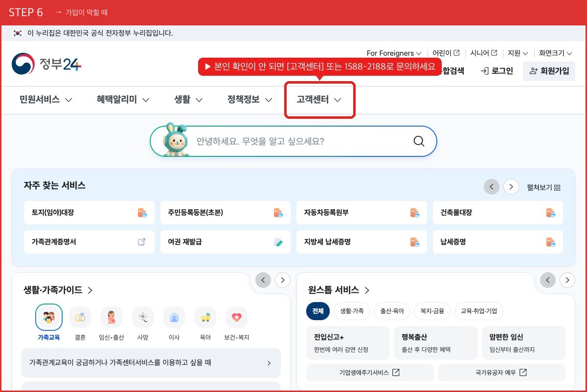
Task: Click document icon on 건축물대장 card
Action: (551, 213)
